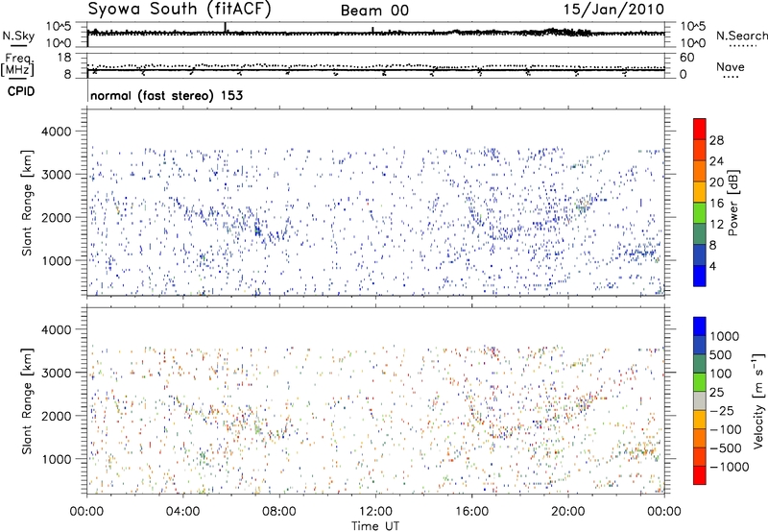Click the '08:00' time tick label
The height and width of the screenshot is (532, 768).
click(279, 512)
